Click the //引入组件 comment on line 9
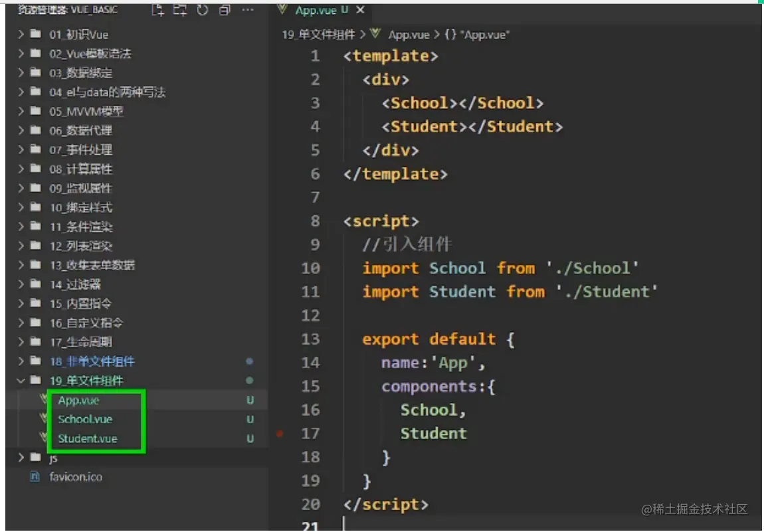 pos(407,244)
